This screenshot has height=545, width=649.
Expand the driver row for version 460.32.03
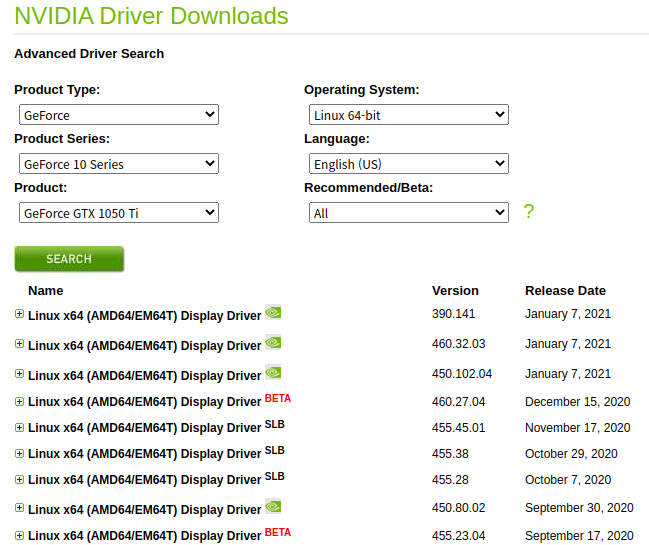19,344
